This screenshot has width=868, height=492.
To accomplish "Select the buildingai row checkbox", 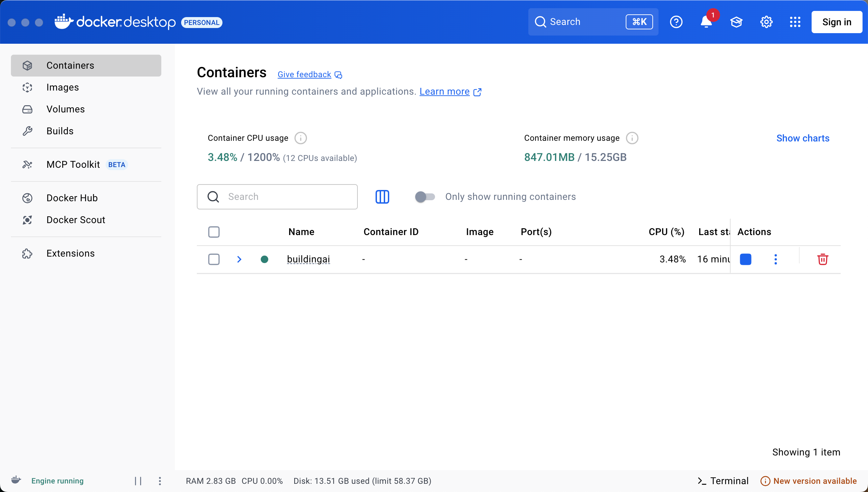I will tap(214, 259).
